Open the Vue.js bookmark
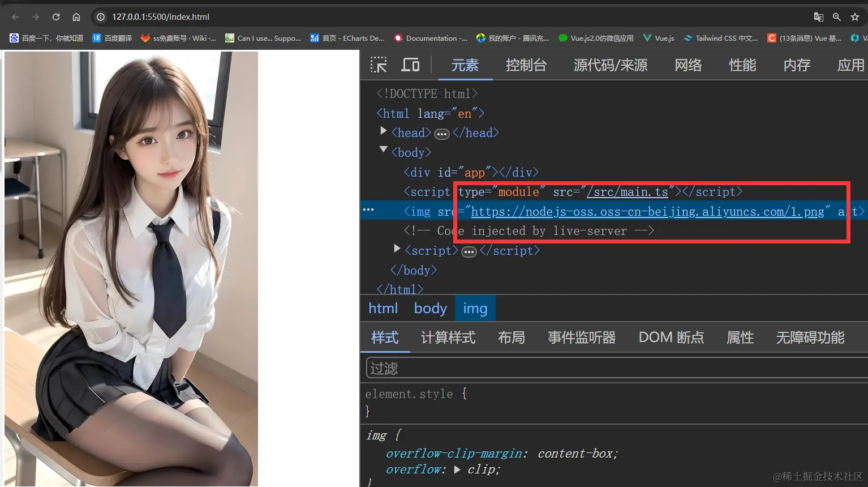Viewport: 868px width, 487px height. (659, 38)
